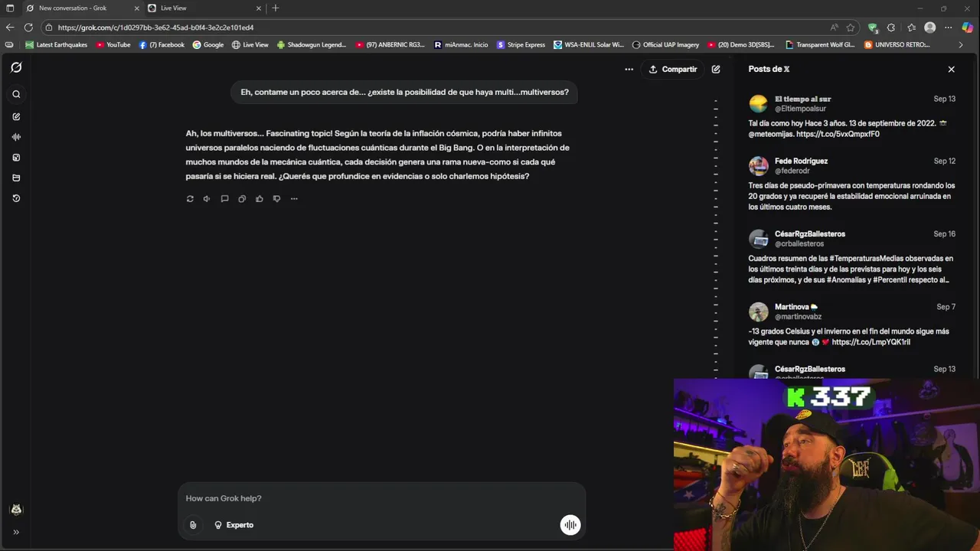Viewport: 980px width, 551px height.
Task: Open the Grok logo home icon
Action: (x=16, y=68)
